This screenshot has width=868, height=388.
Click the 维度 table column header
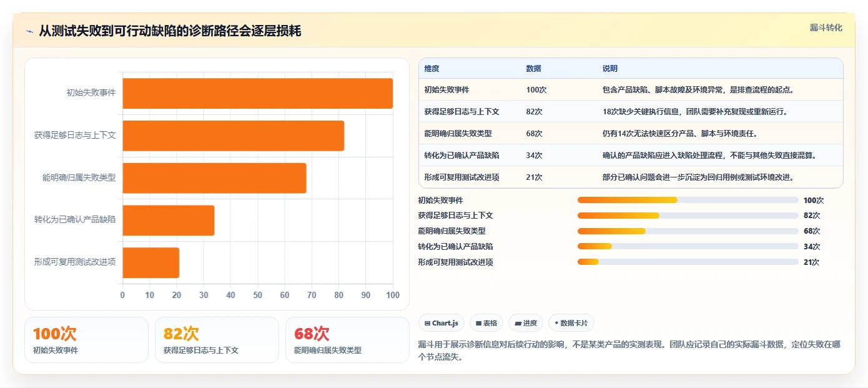(x=432, y=69)
